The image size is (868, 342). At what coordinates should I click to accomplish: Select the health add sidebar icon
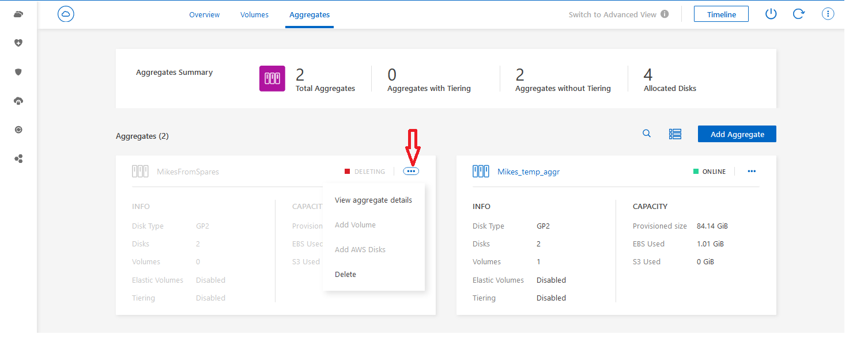[x=18, y=43]
